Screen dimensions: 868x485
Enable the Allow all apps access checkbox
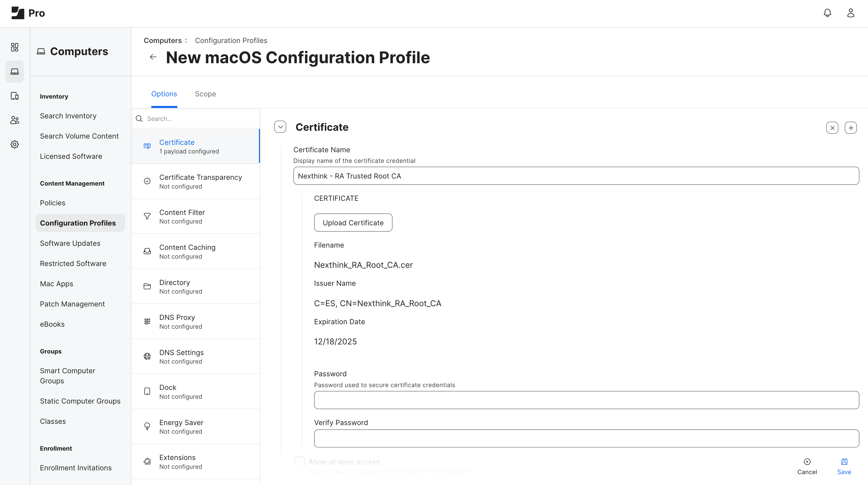coord(299,462)
